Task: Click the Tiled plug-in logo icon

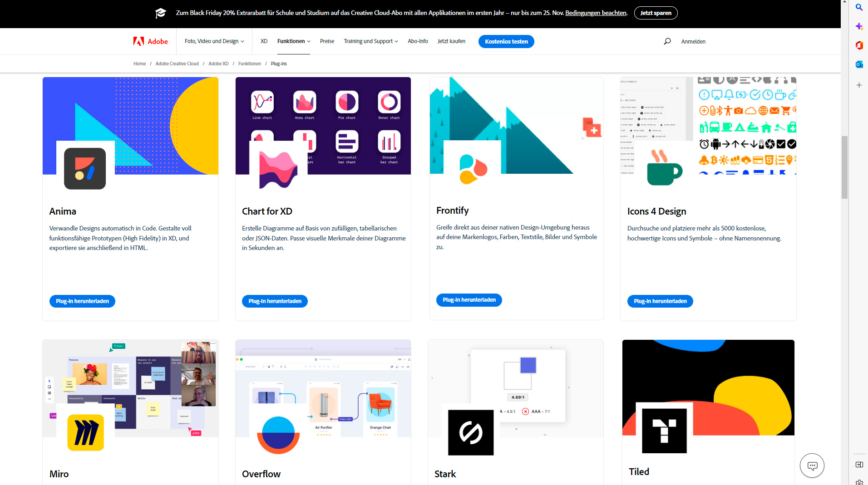Action: (664, 431)
